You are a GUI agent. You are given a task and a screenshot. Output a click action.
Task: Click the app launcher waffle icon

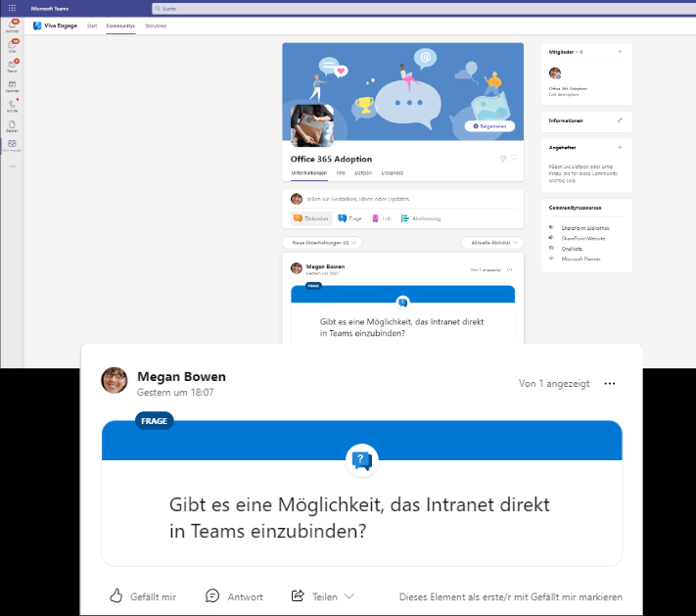12,7
